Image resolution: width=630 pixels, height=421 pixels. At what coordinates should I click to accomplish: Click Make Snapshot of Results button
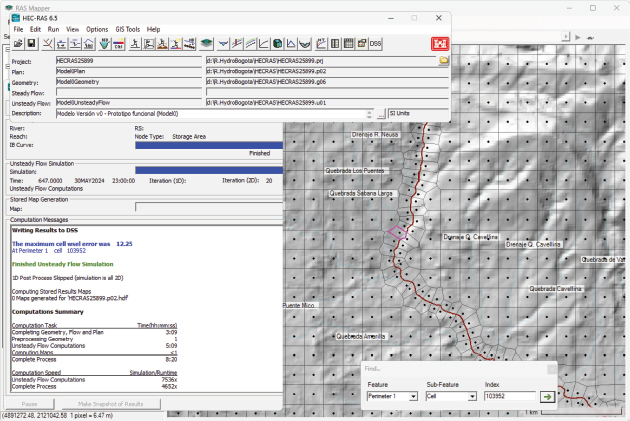pyautogui.click(x=111, y=402)
